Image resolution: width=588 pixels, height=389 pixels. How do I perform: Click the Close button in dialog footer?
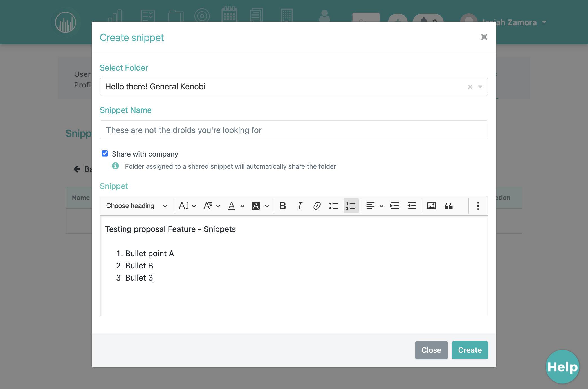pyautogui.click(x=431, y=350)
